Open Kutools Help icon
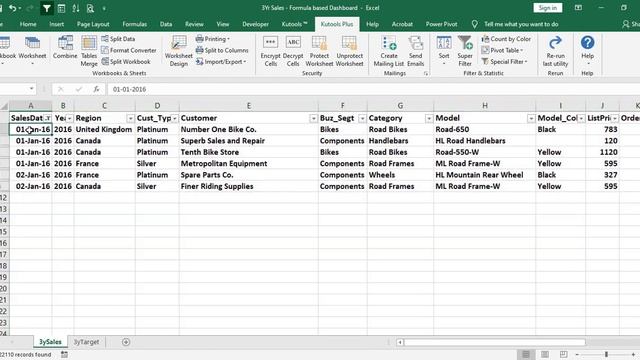The height and width of the screenshot is (360, 640). 587,51
